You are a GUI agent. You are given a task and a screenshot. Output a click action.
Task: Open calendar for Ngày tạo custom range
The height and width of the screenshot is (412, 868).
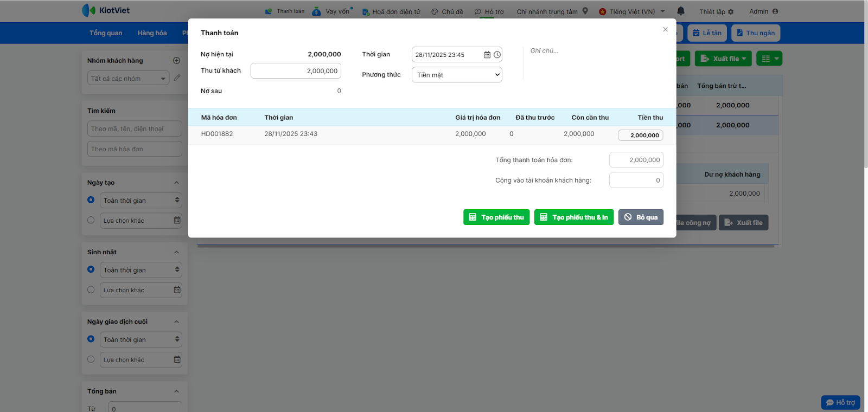(177, 220)
